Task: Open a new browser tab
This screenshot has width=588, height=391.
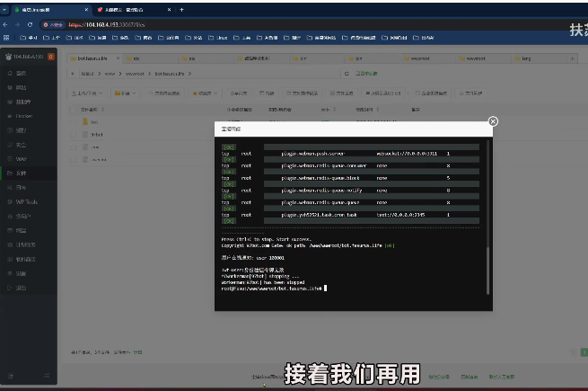Action: [x=182, y=10]
